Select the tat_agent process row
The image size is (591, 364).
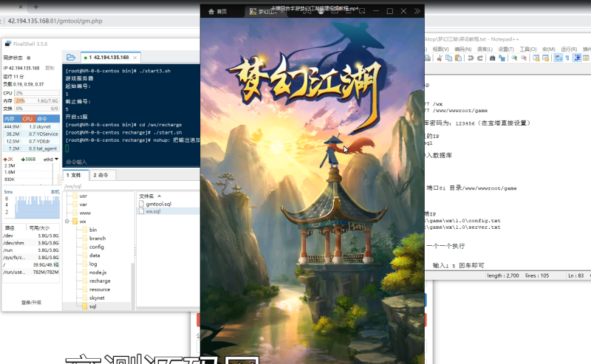(31, 148)
